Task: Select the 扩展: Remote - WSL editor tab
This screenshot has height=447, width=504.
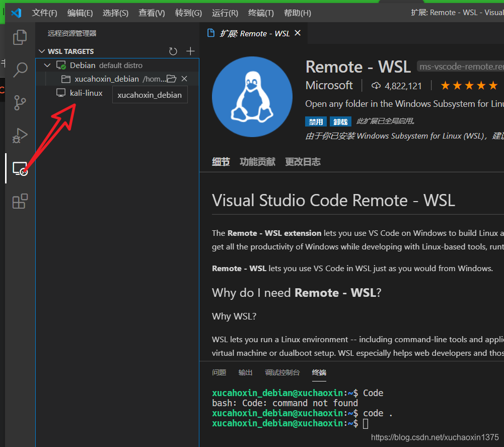Action: click(255, 33)
